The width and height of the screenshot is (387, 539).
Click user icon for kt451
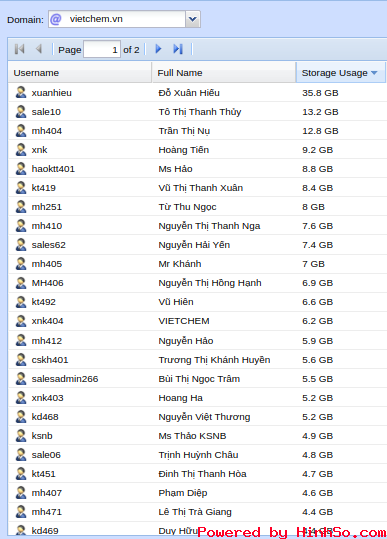coord(21,473)
